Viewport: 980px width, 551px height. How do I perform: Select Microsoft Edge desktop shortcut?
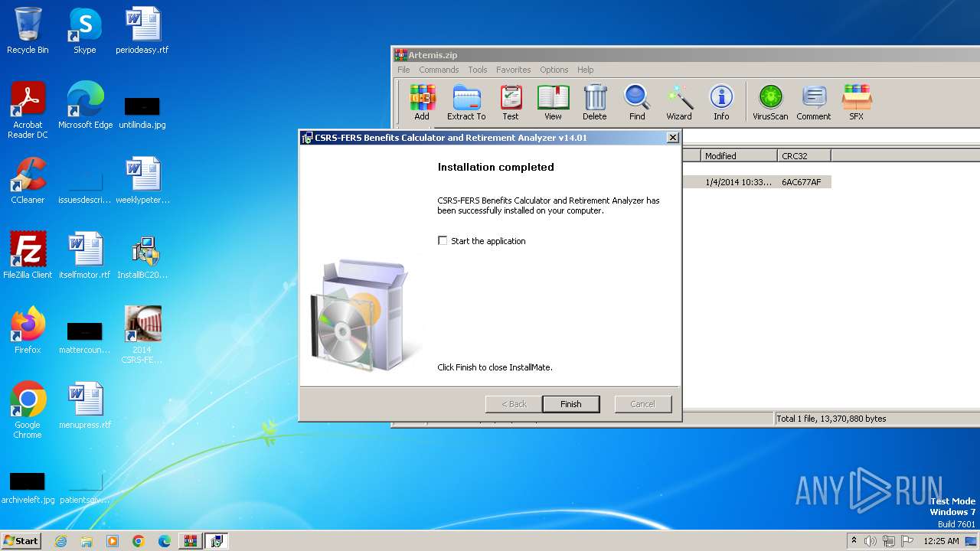click(x=85, y=106)
